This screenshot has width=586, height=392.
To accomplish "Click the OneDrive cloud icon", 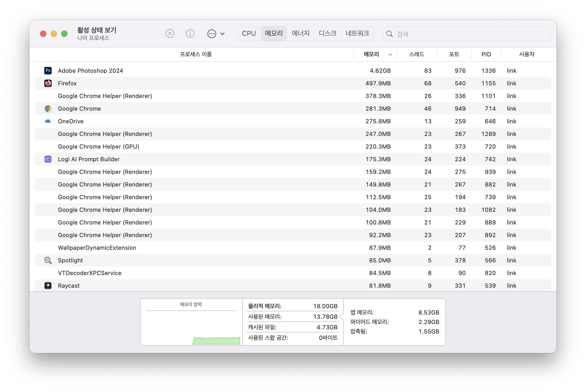I will click(x=48, y=121).
